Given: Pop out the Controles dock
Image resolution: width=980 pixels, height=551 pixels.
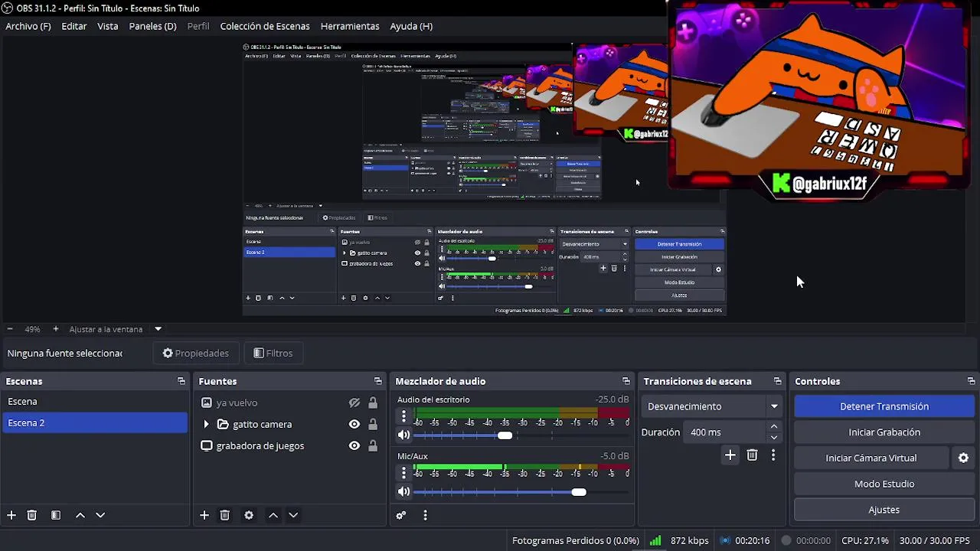Looking at the screenshot, I should [x=972, y=381].
